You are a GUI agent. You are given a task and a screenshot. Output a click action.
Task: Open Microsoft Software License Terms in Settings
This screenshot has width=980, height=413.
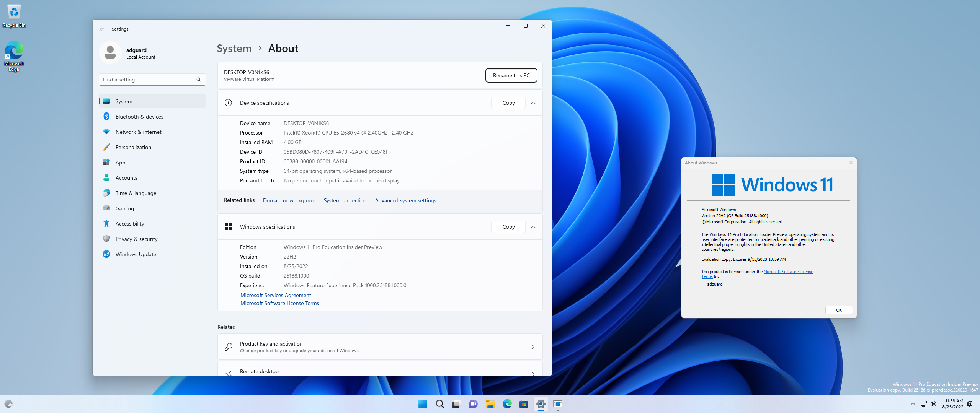click(x=279, y=303)
